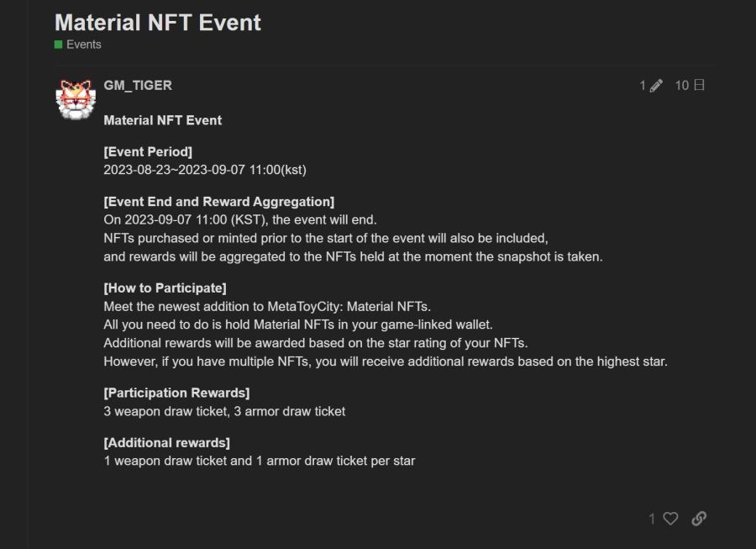Click the 3 weapon draw ticket line
This screenshot has height=549, width=756.
pos(224,411)
